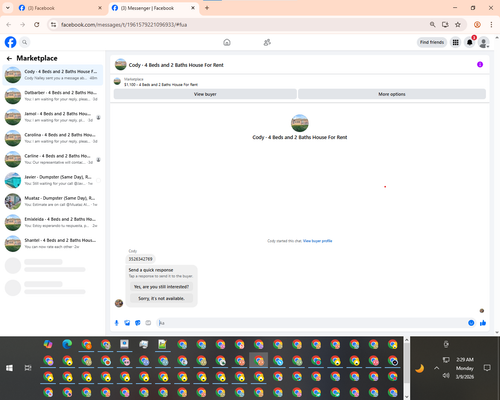Screen dimensions: 500x400
Task: Focus the message text input field
Action: [312, 323]
